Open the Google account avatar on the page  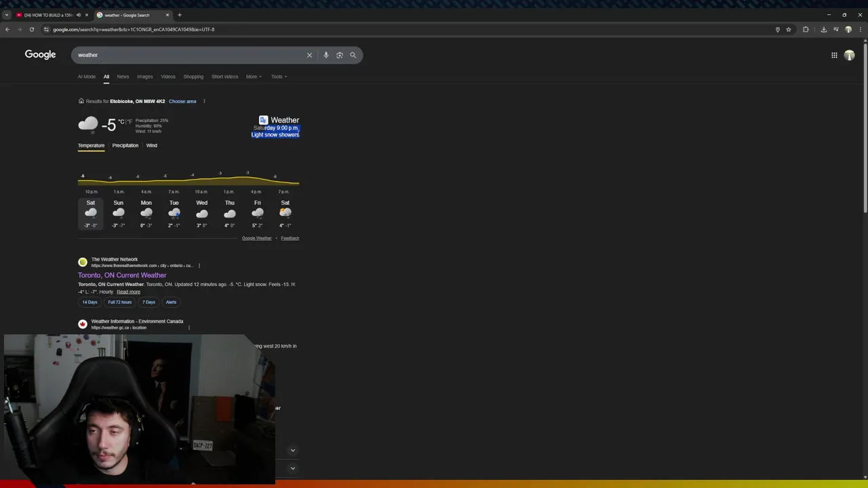point(849,55)
